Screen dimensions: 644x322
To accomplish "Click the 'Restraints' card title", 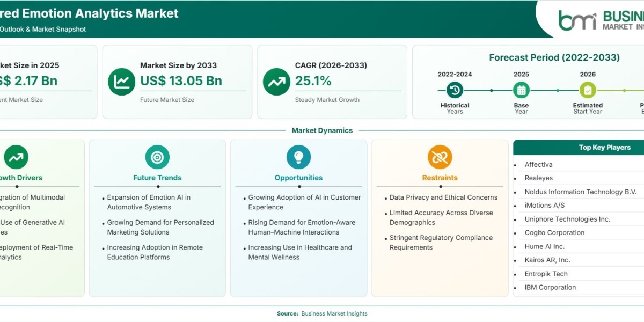I will [440, 178].
